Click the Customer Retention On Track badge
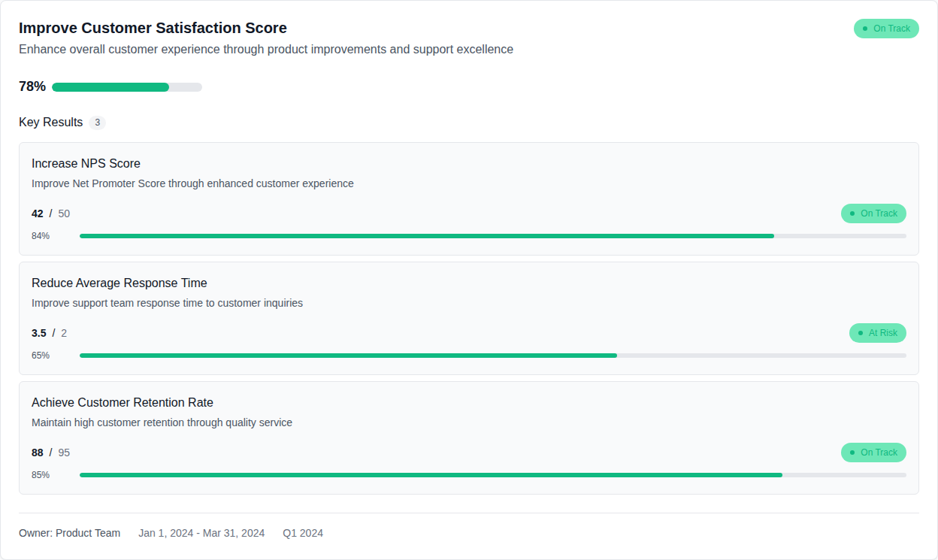Viewport: 938px width, 560px height. click(x=873, y=453)
